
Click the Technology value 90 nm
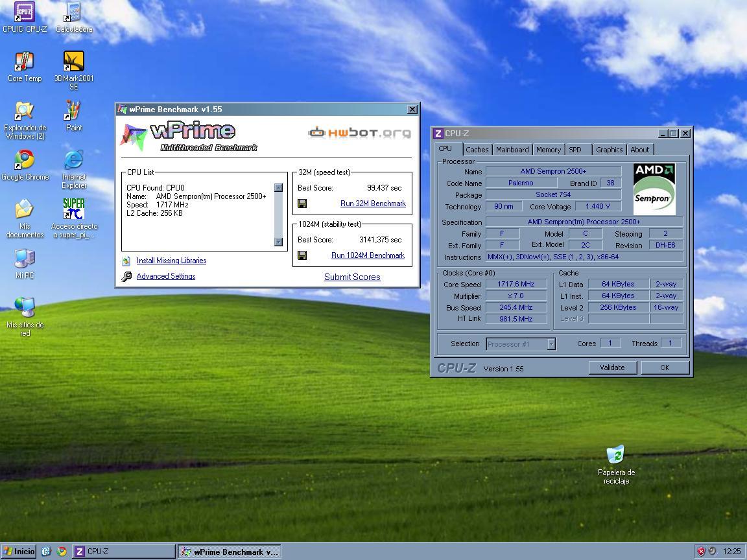point(504,206)
